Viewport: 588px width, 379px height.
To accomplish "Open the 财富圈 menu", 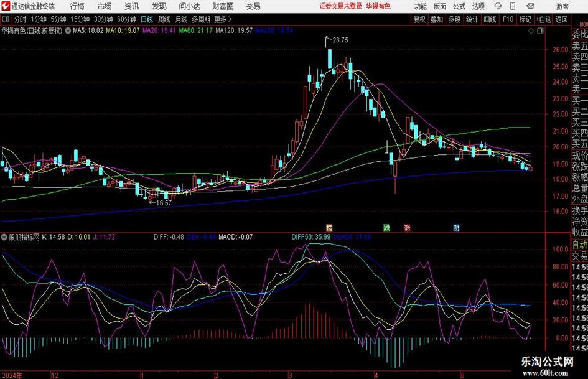I will coord(223,6).
